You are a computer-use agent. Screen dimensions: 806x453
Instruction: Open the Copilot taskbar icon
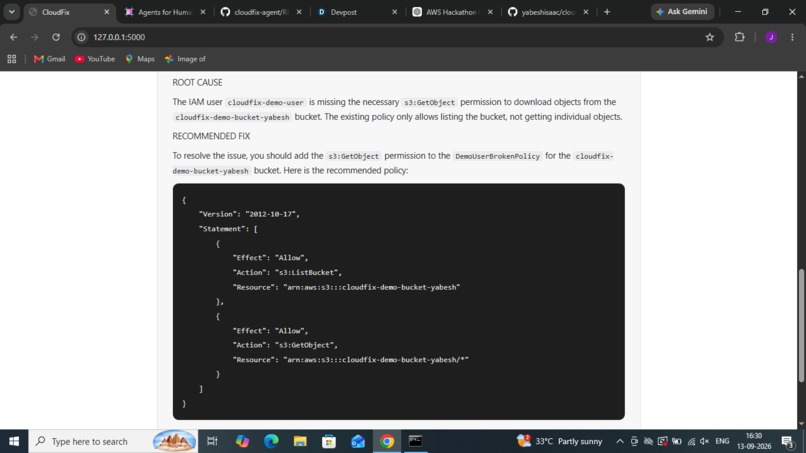tap(242, 441)
